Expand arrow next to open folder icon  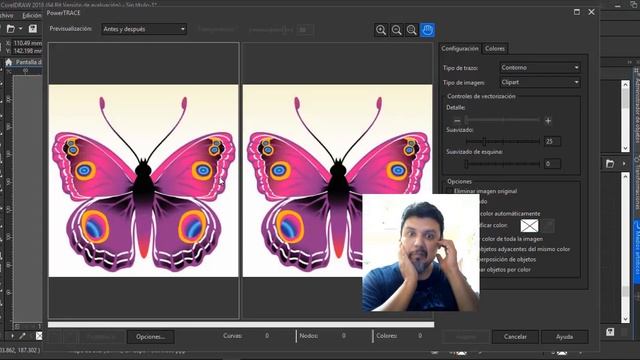(x=20, y=29)
